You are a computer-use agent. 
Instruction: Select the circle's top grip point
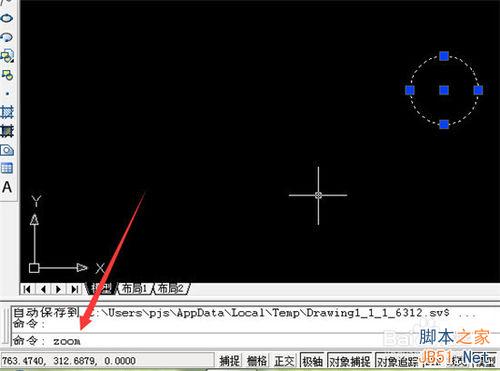click(x=444, y=56)
